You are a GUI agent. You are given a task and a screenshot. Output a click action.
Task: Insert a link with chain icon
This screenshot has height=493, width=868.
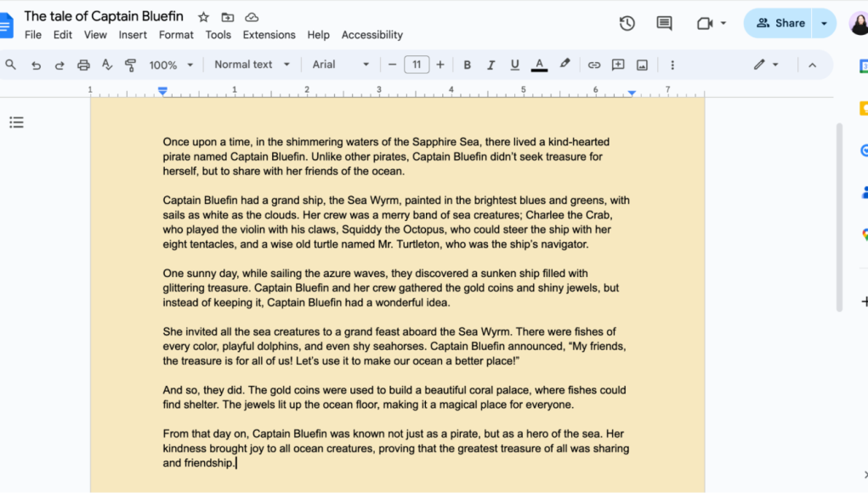click(x=594, y=65)
